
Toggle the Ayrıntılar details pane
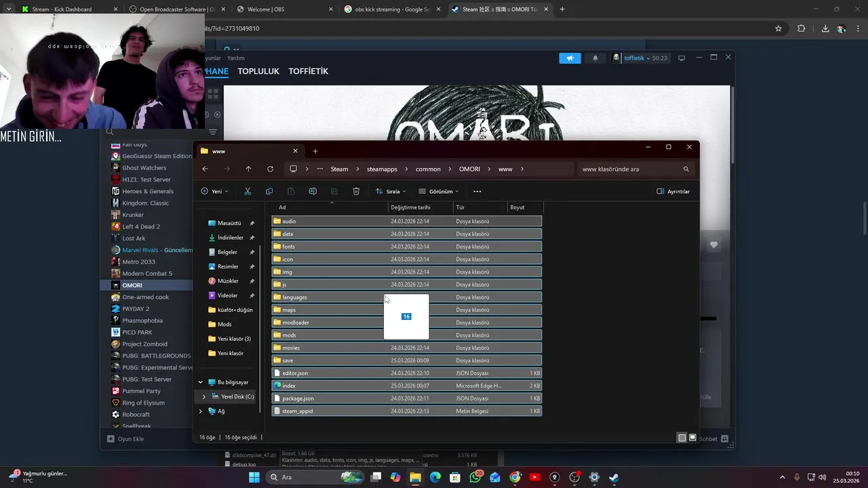click(673, 191)
